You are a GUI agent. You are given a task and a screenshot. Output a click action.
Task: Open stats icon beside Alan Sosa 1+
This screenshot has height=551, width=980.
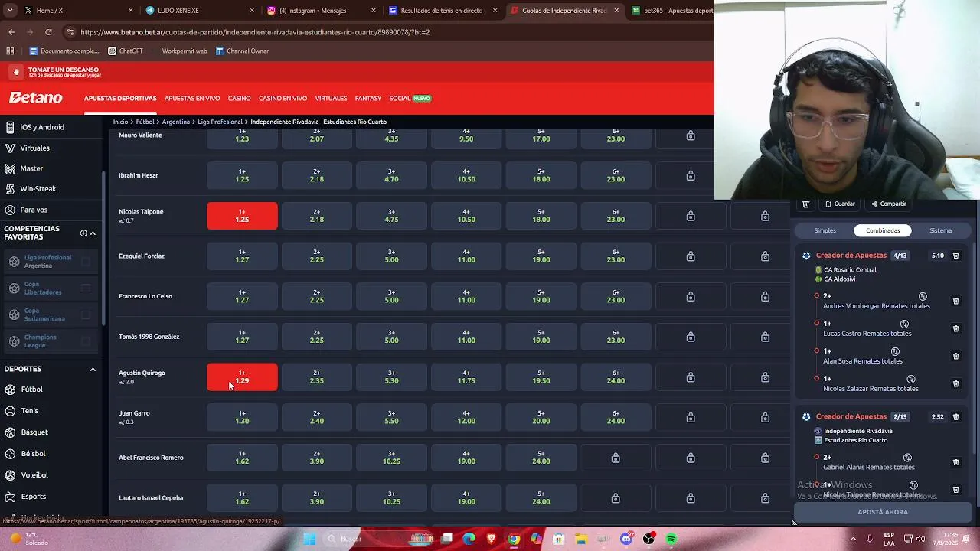[895, 351]
